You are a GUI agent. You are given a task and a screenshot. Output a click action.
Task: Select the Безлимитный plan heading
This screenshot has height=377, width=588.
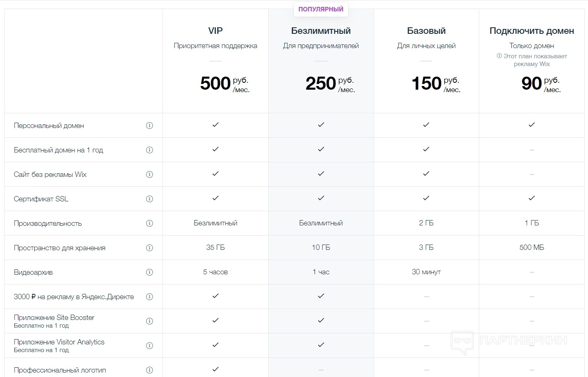321,31
